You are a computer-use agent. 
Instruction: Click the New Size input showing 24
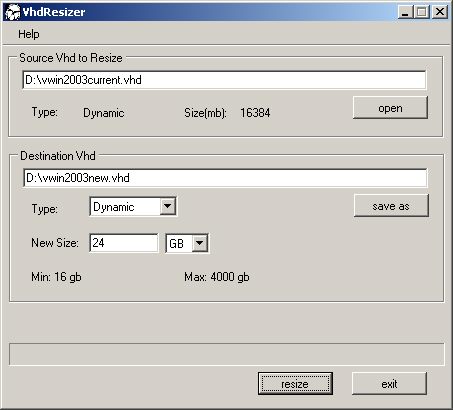pyautogui.click(x=124, y=243)
